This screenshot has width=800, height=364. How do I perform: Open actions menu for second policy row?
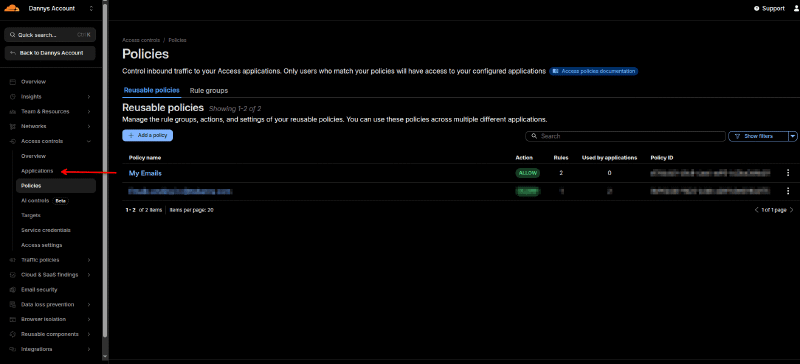[788, 191]
